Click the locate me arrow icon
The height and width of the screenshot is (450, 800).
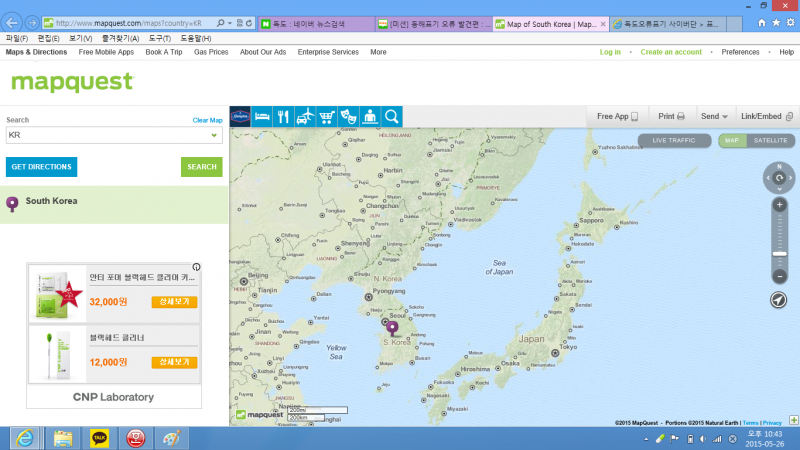tap(779, 300)
